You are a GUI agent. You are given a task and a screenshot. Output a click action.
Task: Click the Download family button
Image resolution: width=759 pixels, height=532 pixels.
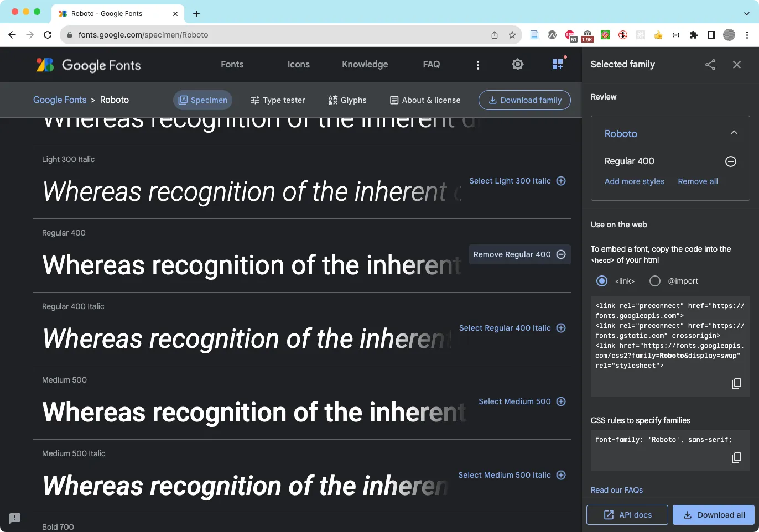coord(524,100)
